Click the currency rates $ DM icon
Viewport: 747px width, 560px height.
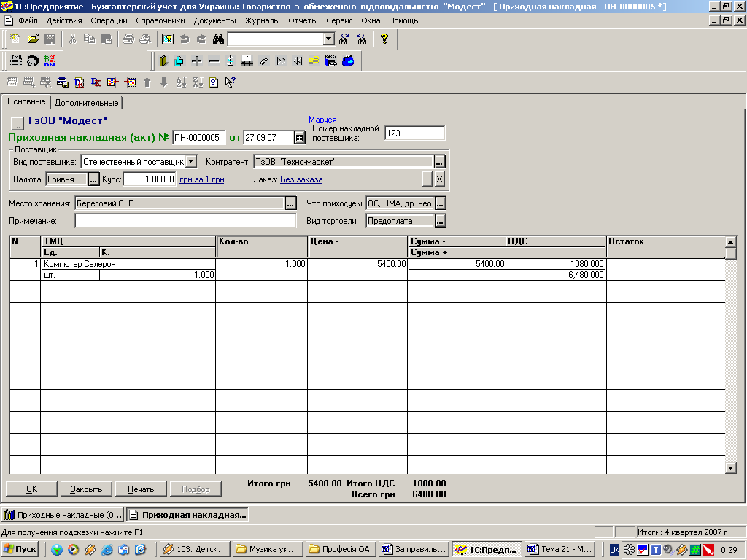50,61
